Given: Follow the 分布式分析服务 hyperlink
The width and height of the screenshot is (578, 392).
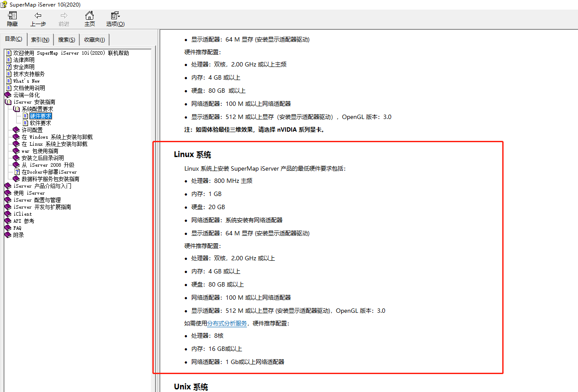Looking at the screenshot, I should (227, 324).
